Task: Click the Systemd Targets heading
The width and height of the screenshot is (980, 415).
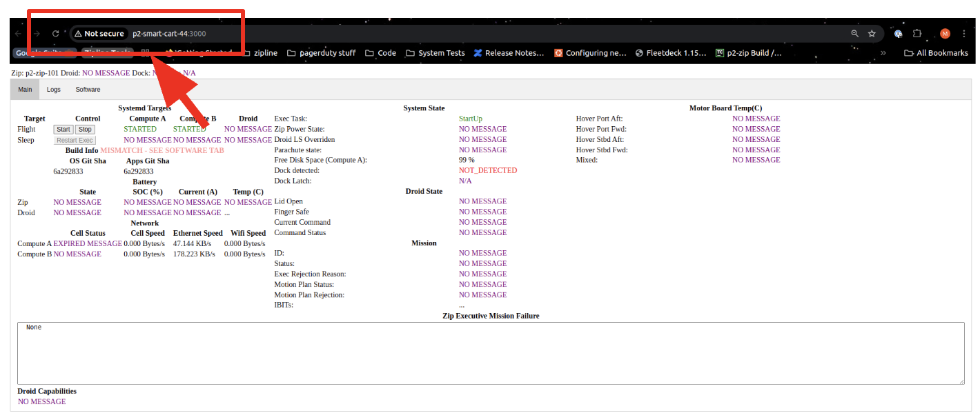Action: click(x=145, y=108)
